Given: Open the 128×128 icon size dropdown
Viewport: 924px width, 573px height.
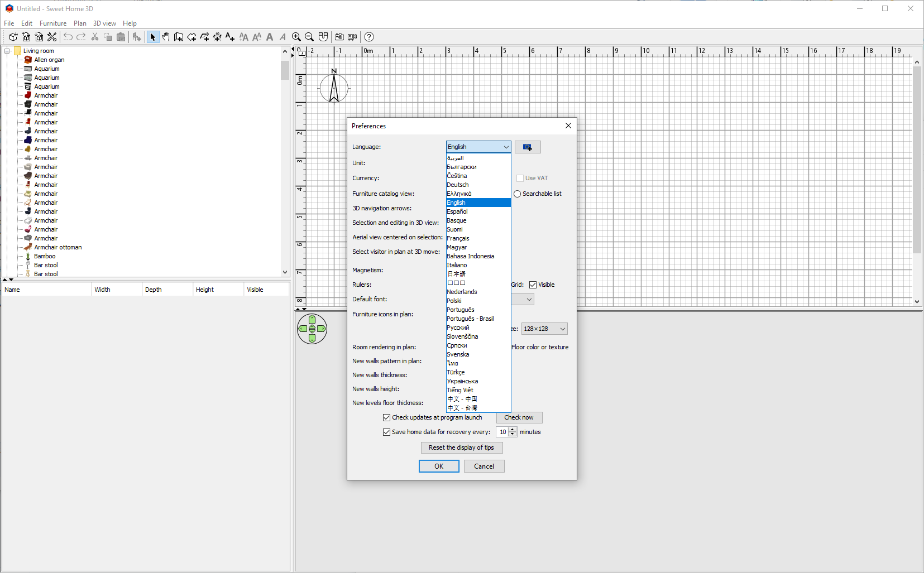Looking at the screenshot, I should (x=544, y=329).
